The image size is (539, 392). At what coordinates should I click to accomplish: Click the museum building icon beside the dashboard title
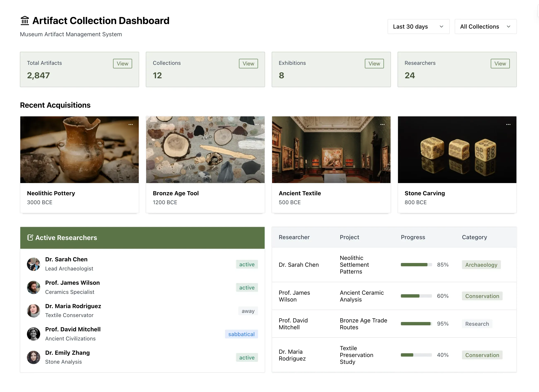[25, 21]
